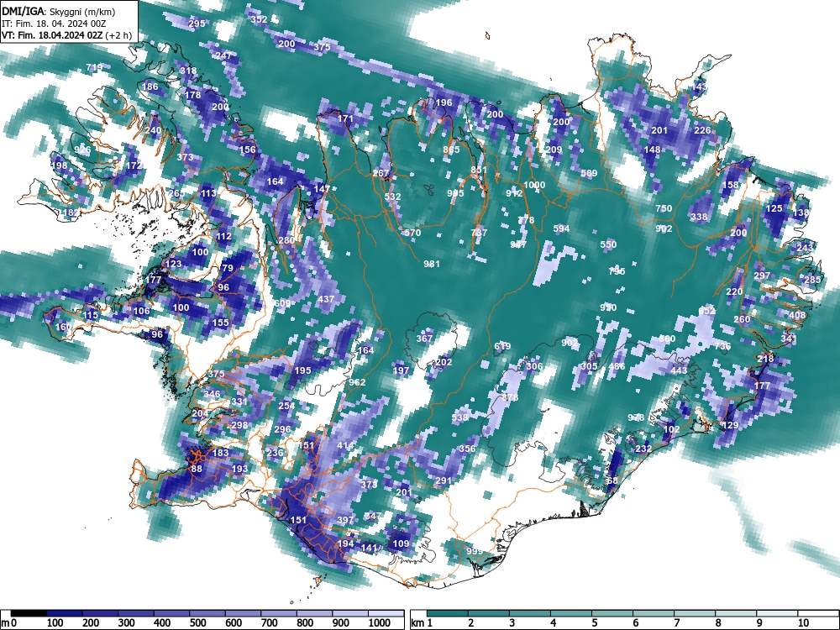Click the 171 value on the map
Viewport: 840px width, 630px height.
pos(345,118)
